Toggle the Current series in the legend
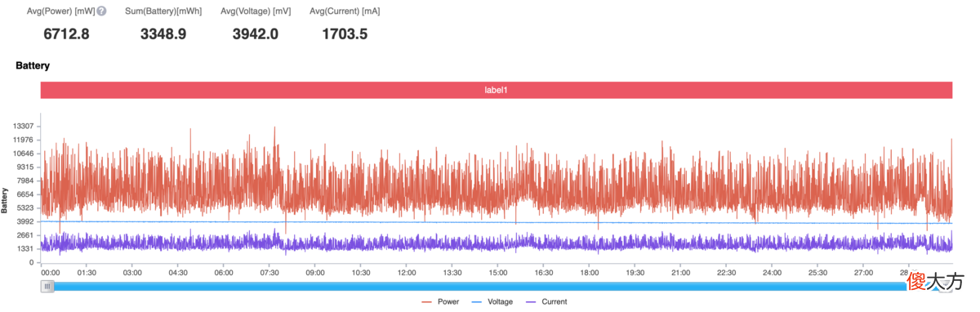Viewport: 980px width, 312px height. pos(546,302)
